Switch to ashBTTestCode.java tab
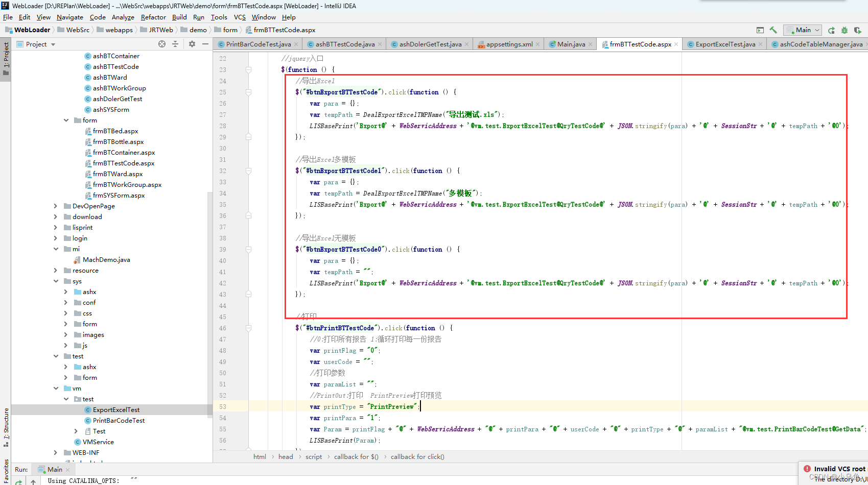This screenshot has height=485, width=868. (345, 44)
